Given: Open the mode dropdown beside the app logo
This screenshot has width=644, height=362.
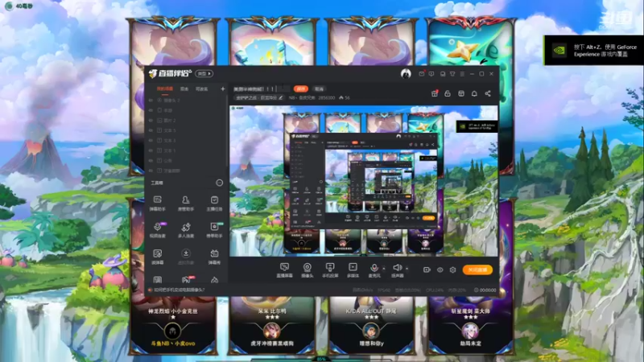Looking at the screenshot, I should click(204, 74).
